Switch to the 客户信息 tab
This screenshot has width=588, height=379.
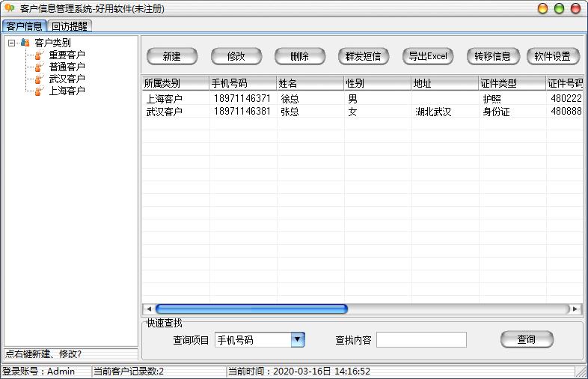[x=25, y=26]
